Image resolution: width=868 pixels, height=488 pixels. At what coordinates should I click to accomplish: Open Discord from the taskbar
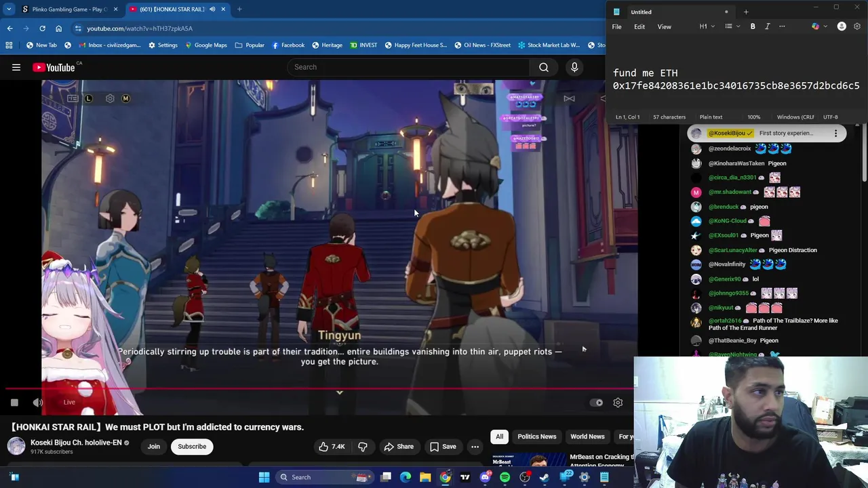[485, 477]
